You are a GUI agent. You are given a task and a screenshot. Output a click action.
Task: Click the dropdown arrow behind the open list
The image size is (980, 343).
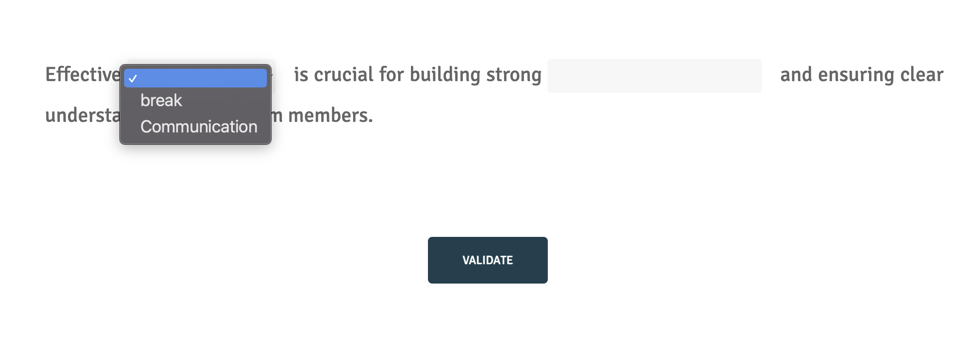coord(272,76)
